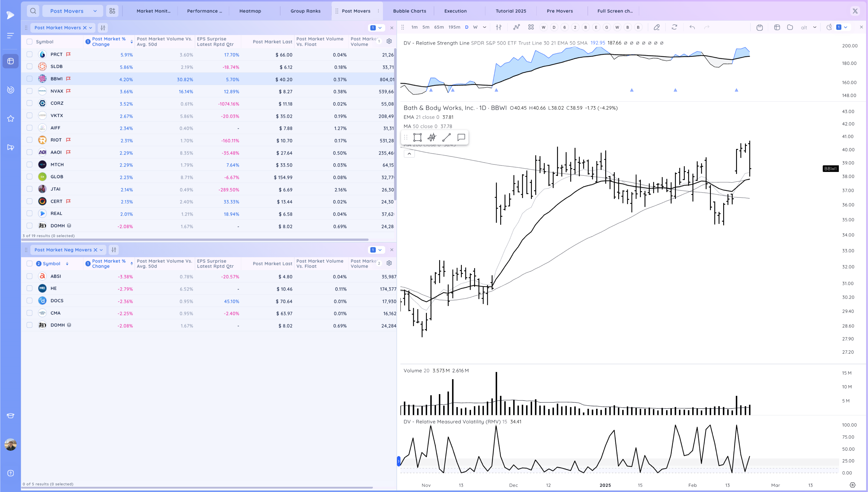Viewport: 868px width, 492px height.
Task: Open column settings gear in the Post Market Movers table
Action: coord(389,41)
